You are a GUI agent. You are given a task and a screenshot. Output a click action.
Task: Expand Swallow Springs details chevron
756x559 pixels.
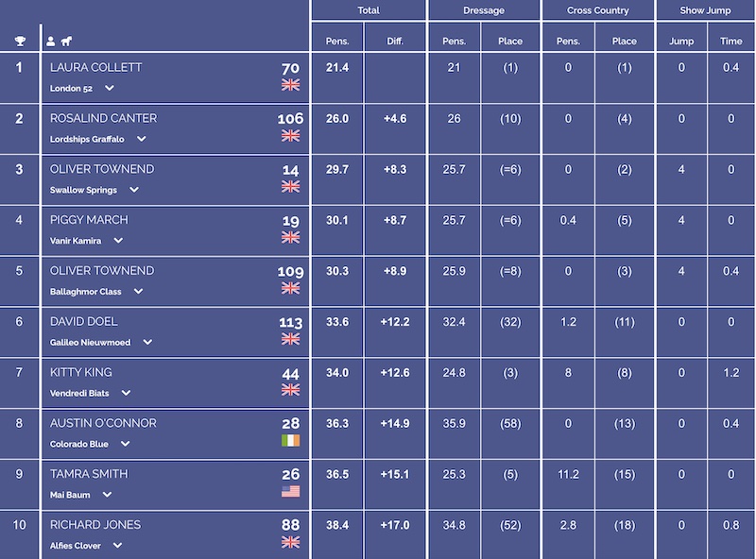point(134,190)
